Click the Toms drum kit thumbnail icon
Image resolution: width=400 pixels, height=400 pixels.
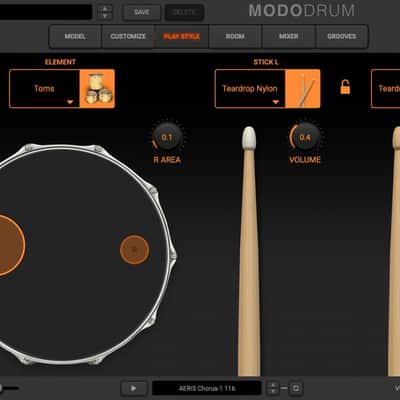[x=97, y=89]
